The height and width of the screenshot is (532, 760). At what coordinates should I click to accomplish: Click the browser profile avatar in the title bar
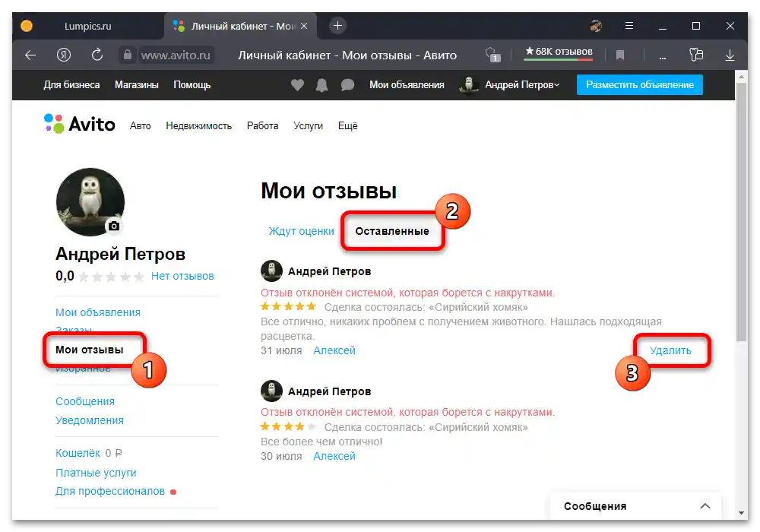pyautogui.click(x=596, y=26)
